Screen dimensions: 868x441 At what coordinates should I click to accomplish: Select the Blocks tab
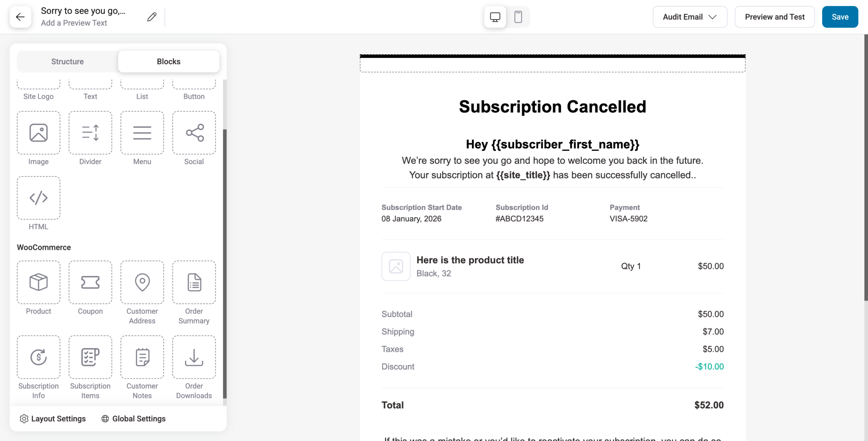point(169,61)
